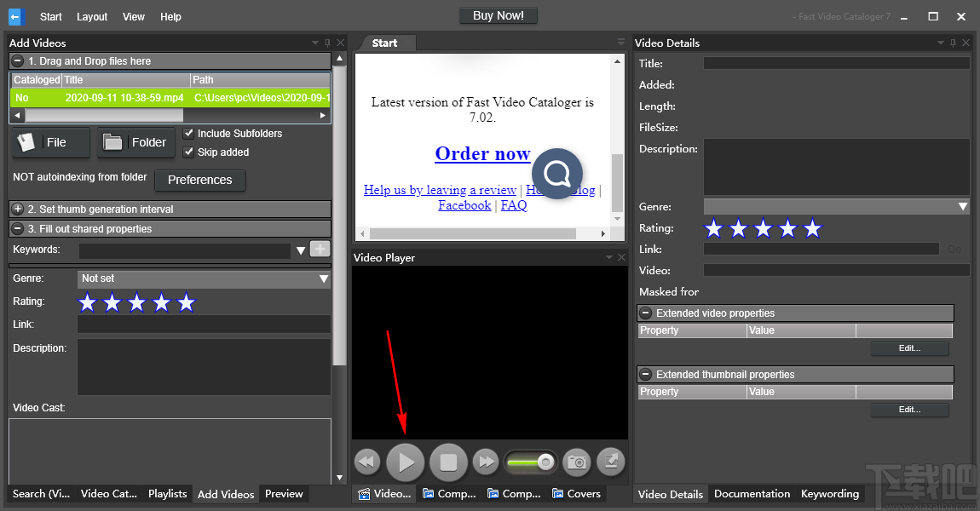Click the camera snapshot icon below the player
The width and height of the screenshot is (980, 511).
click(576, 462)
